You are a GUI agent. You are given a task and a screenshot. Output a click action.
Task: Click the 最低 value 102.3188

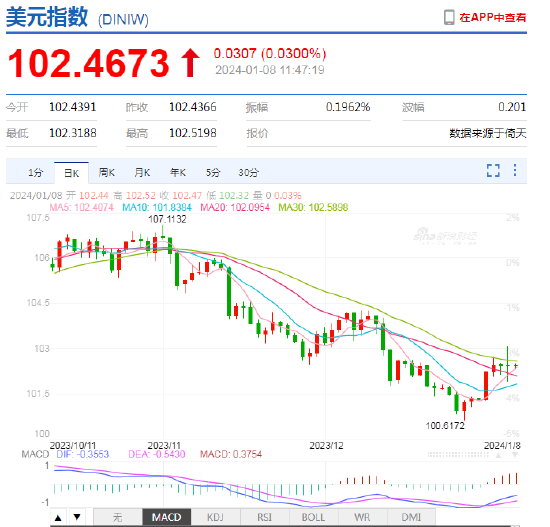coord(73,133)
